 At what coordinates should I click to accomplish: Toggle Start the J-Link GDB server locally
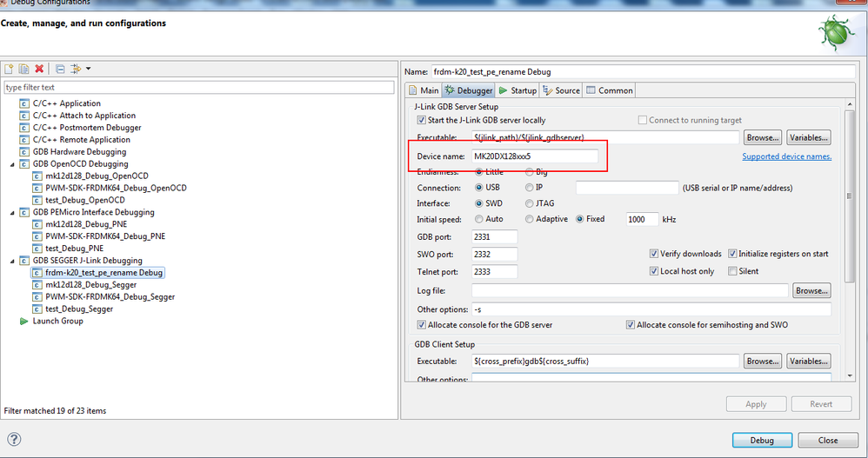coord(421,120)
